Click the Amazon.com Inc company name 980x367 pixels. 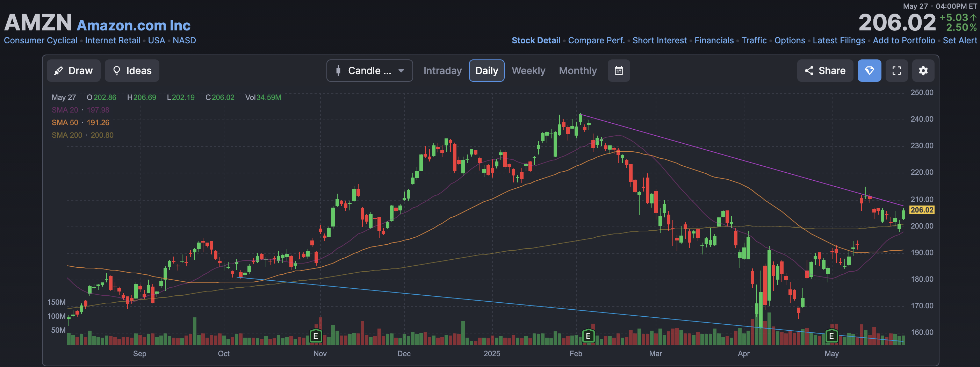point(134,25)
